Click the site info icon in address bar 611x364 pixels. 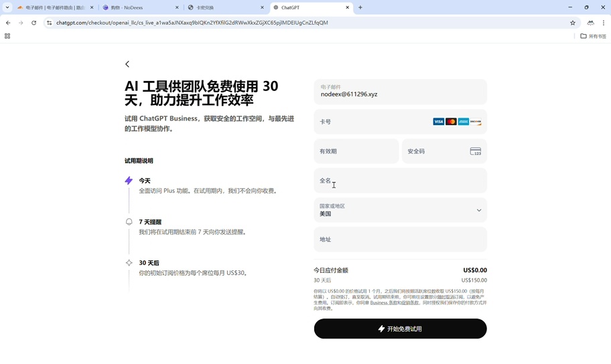point(49,23)
